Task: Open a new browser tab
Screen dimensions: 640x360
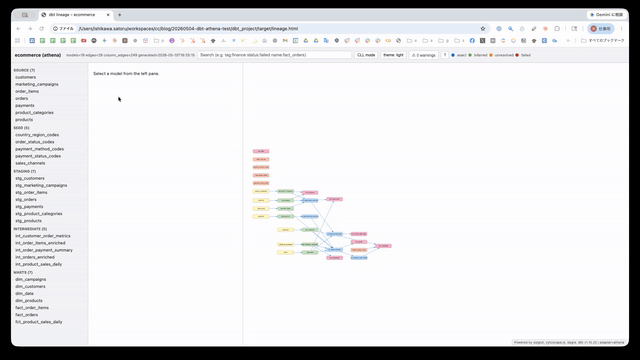Action: pos(120,15)
